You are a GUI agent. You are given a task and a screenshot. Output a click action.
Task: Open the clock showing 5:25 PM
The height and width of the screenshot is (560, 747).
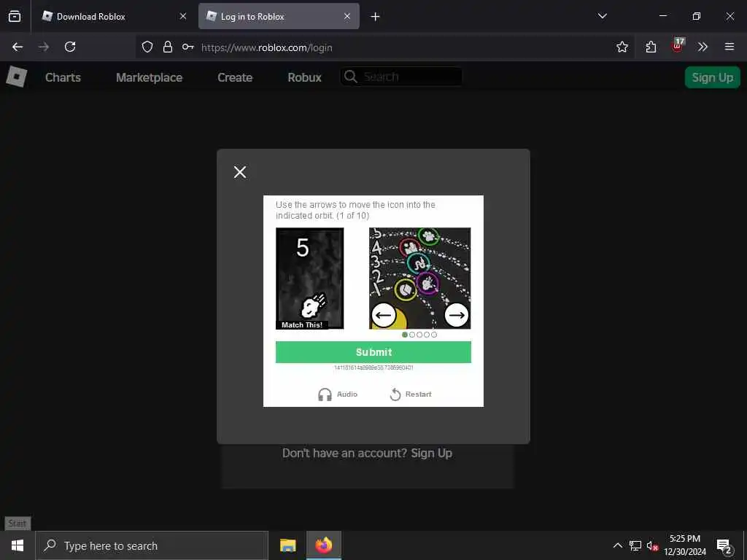684,545
